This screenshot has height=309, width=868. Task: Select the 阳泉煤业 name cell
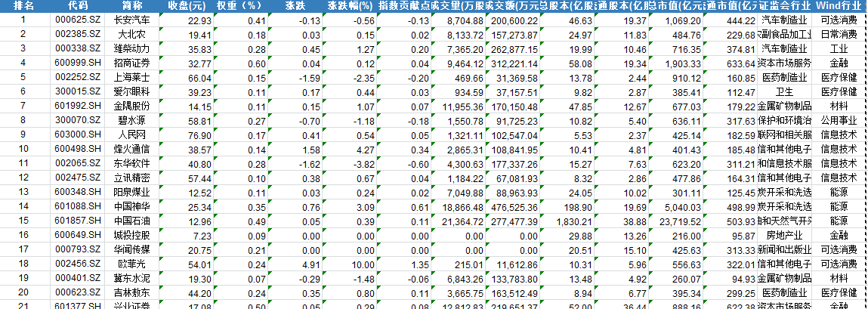[x=131, y=192]
